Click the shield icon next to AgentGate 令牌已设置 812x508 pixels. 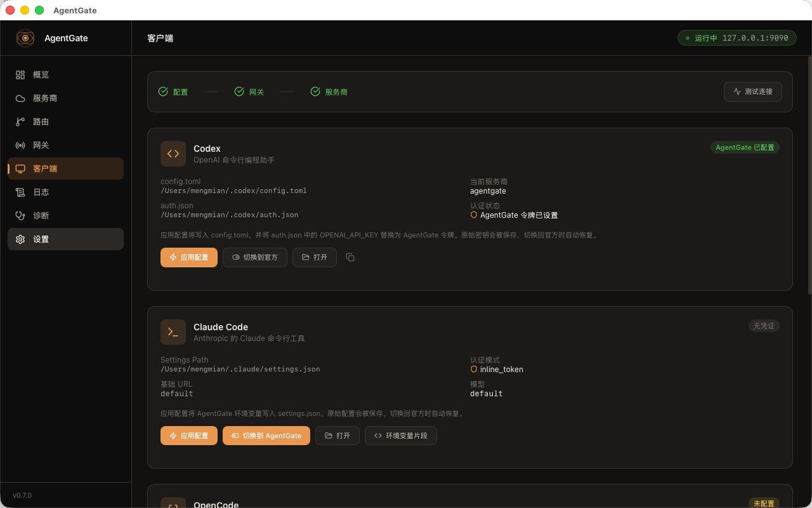point(474,215)
